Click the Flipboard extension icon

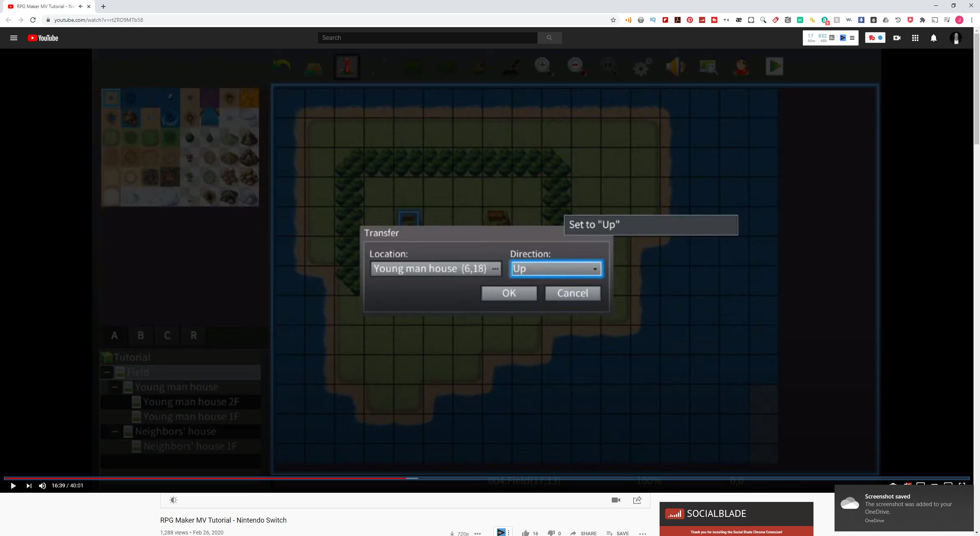(x=665, y=20)
